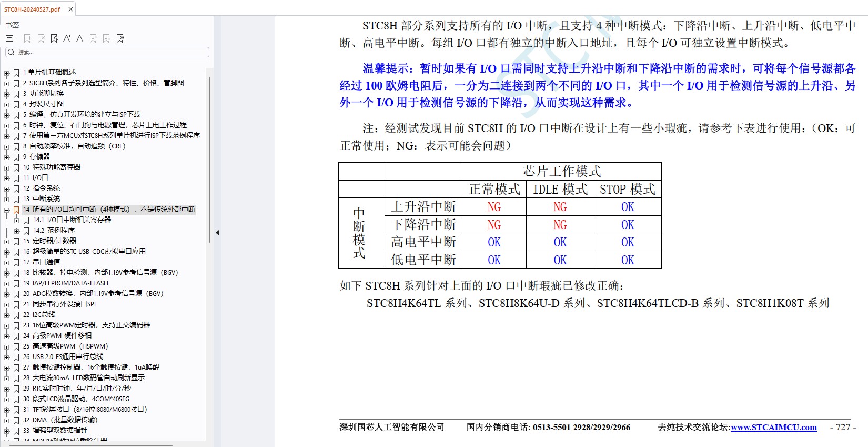
Task: Expand the '13 中断系统' node
Action: click(7, 199)
